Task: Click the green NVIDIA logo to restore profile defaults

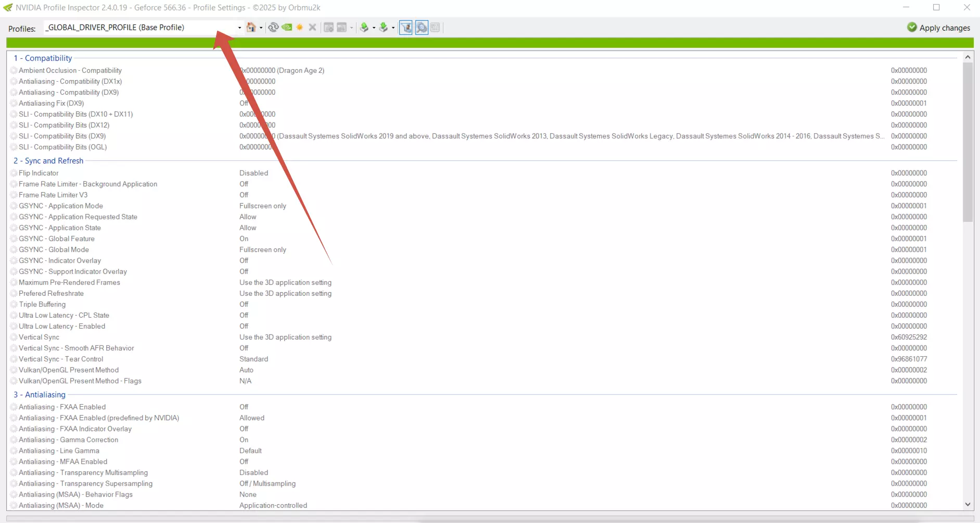Action: pos(287,28)
